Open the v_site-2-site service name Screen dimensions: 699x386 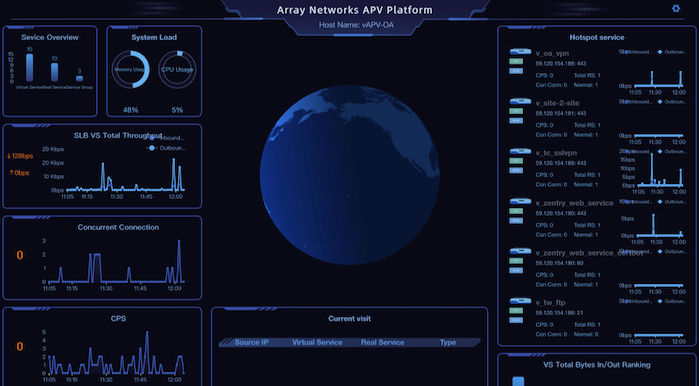point(557,103)
